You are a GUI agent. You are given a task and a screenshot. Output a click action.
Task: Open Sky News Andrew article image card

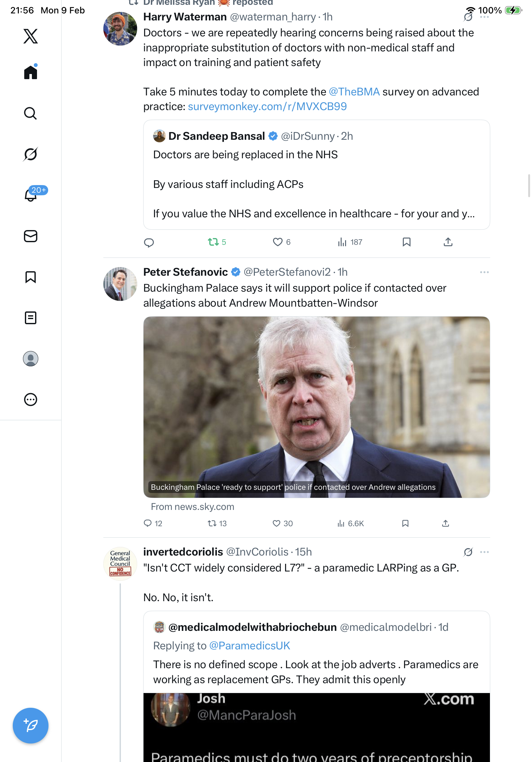pyautogui.click(x=316, y=407)
